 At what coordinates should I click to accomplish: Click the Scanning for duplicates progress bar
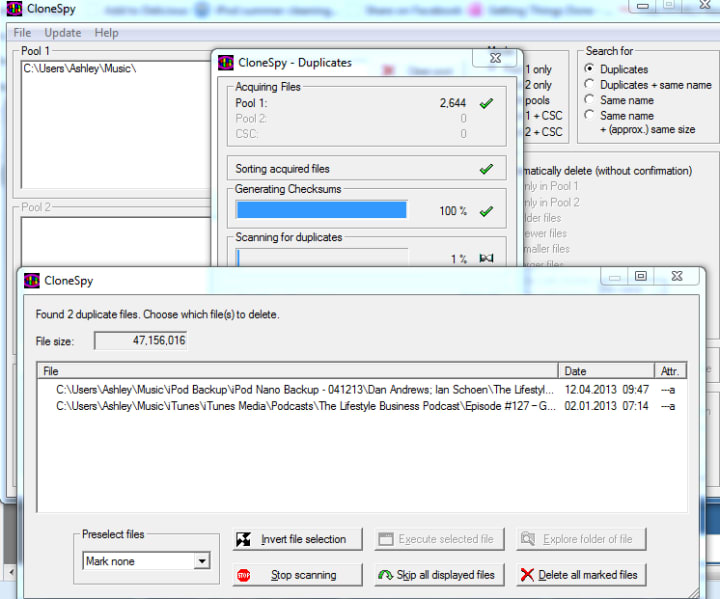321,257
